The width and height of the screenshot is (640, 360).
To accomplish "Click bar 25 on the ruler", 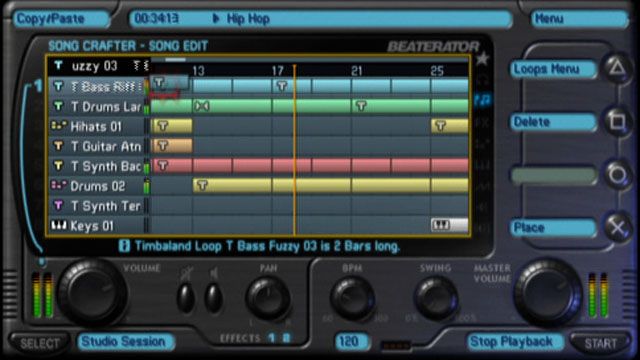I will [x=437, y=71].
